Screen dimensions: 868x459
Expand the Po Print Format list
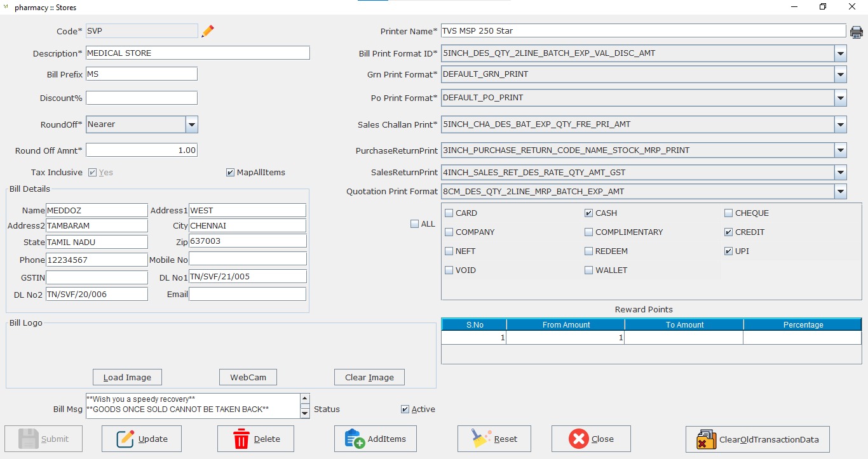click(x=841, y=98)
